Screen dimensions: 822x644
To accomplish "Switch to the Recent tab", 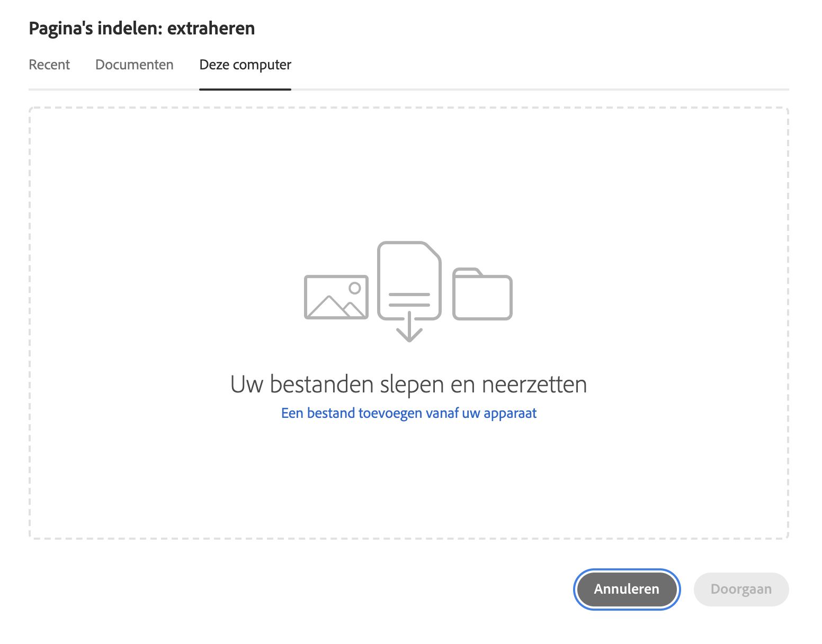I will (49, 65).
